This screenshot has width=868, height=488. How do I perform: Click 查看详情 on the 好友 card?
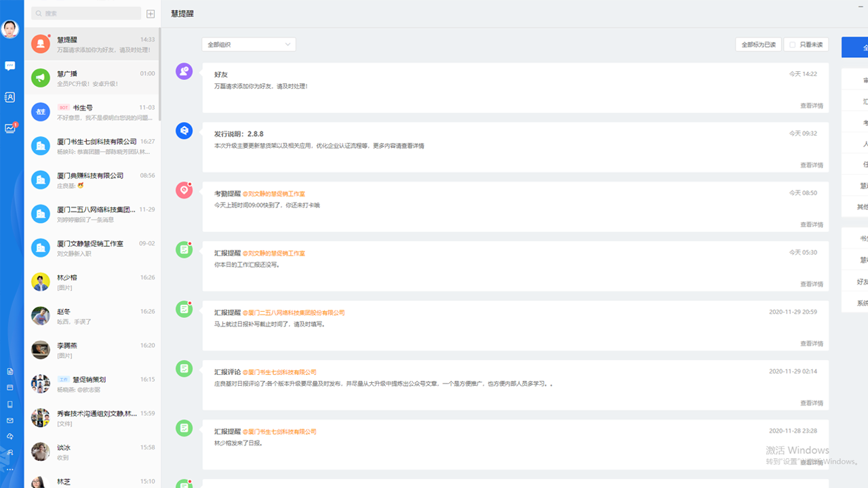coord(811,106)
